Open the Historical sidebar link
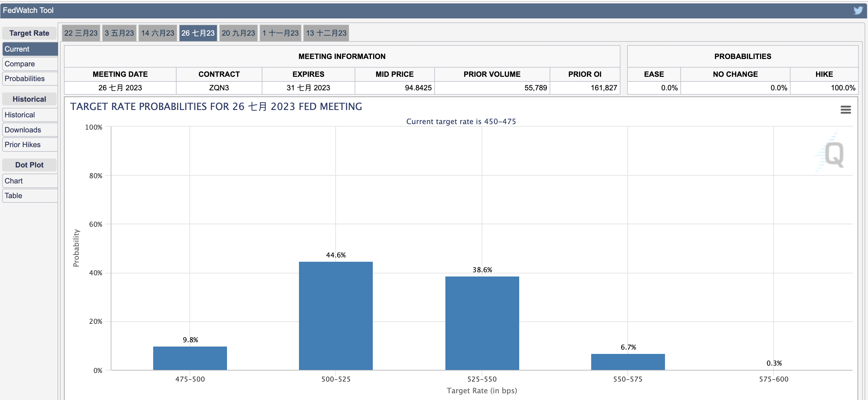The height and width of the screenshot is (400, 868). pos(30,115)
